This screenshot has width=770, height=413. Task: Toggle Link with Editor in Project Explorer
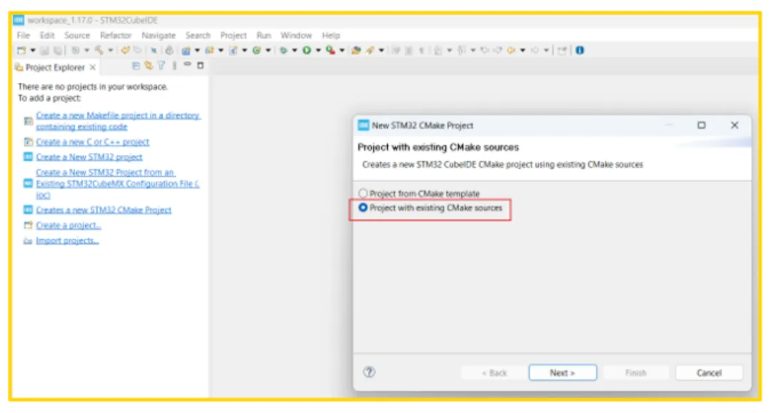(148, 65)
